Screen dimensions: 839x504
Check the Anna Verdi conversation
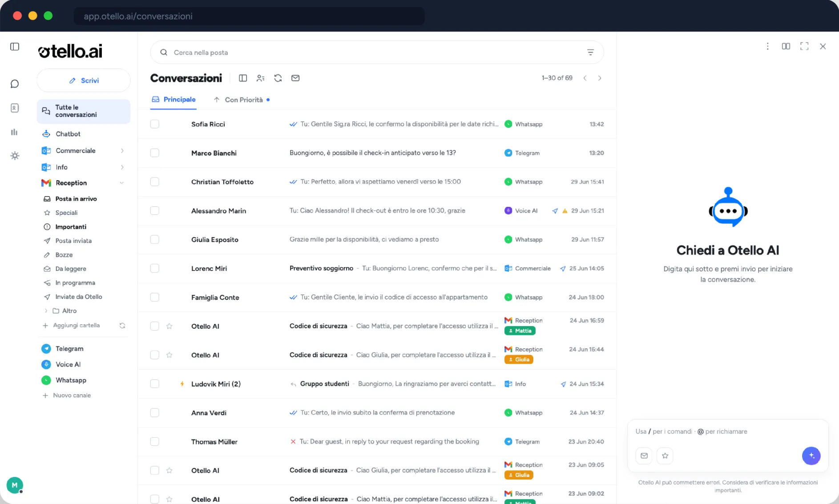point(155,413)
